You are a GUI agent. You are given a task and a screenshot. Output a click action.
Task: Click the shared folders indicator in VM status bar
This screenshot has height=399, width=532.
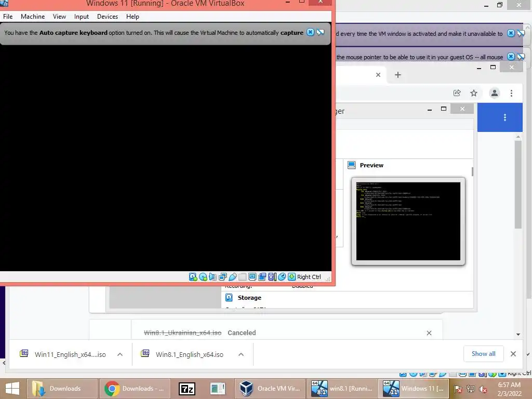tap(242, 277)
